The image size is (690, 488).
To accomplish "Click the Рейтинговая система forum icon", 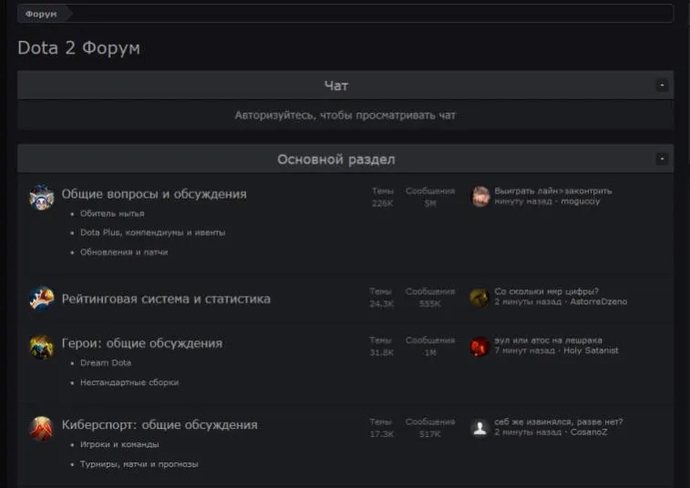I will [42, 298].
